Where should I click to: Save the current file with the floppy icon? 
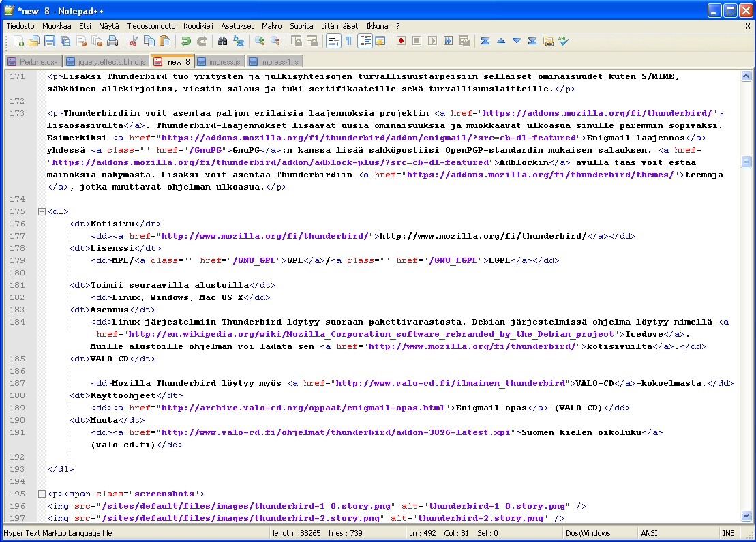[x=49, y=42]
